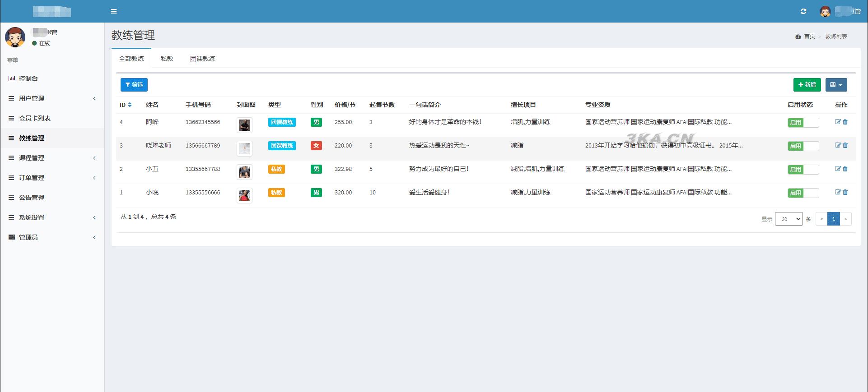Screen dimensions: 868x392
Task: Click the hamburger sidebar toggle icon
Action: point(114,11)
